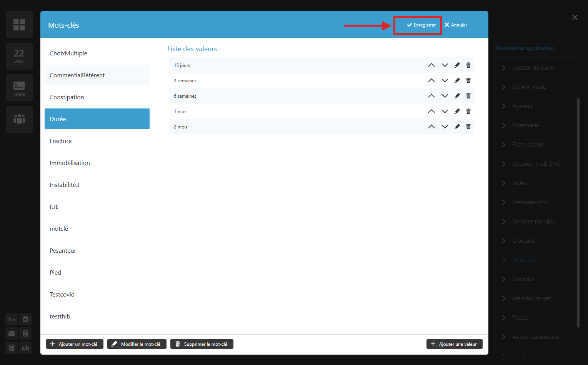This screenshot has width=588, height=365.
Task: Select the Fracture keyword
Action: (61, 141)
